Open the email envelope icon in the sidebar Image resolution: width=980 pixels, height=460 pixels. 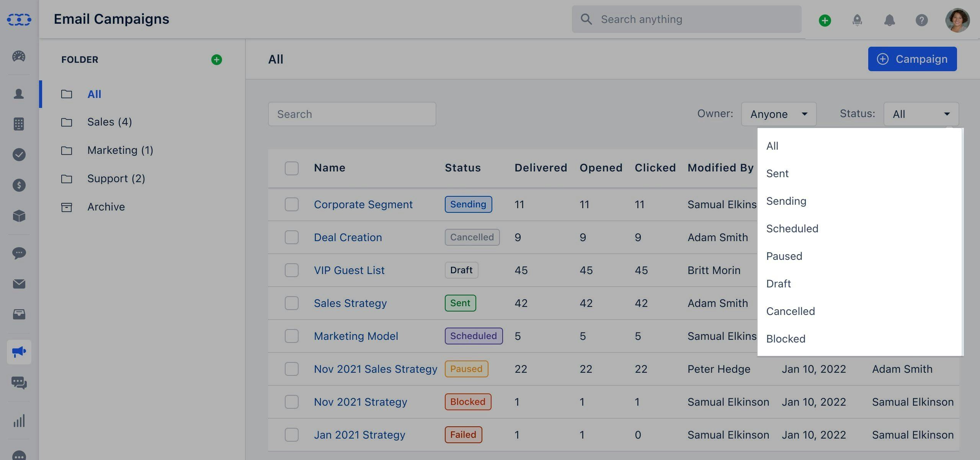pyautogui.click(x=19, y=284)
